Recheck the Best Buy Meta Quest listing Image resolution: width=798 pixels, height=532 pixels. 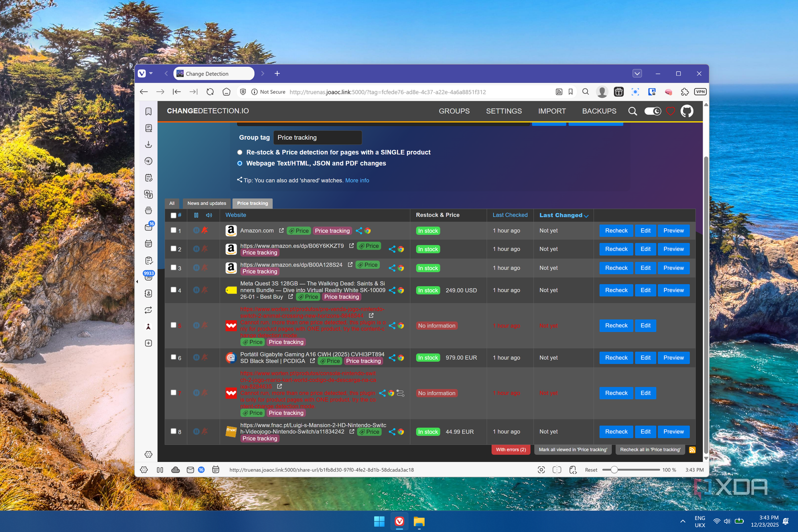(x=616, y=290)
